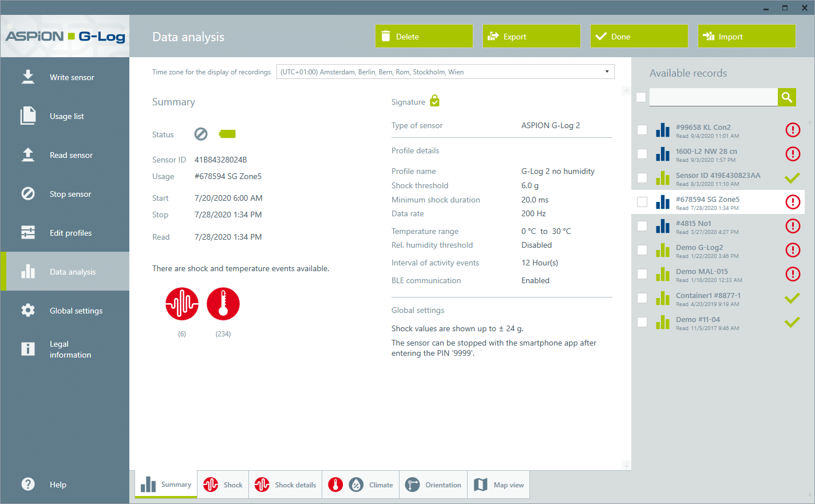Click the green signature lock icon
The height and width of the screenshot is (504, 815).
[435, 101]
